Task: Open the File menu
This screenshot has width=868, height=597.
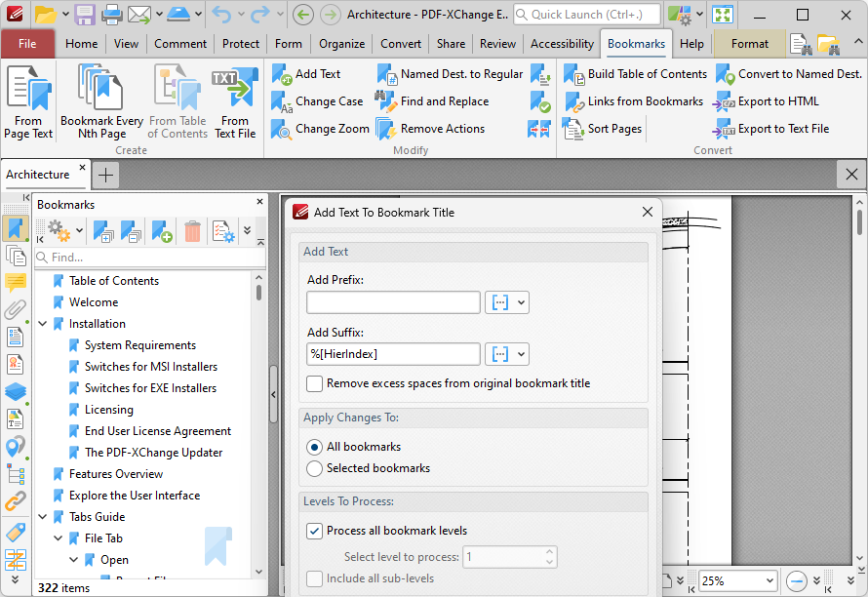Action: (27, 44)
